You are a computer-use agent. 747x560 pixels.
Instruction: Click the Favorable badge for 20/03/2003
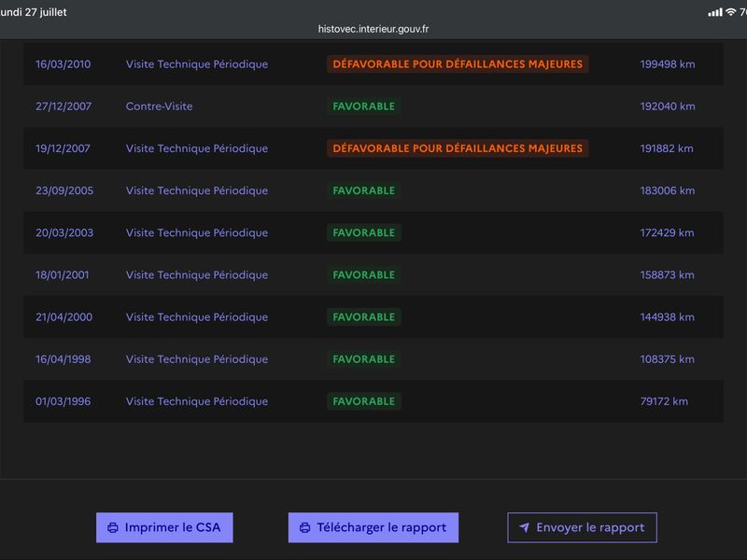(364, 232)
